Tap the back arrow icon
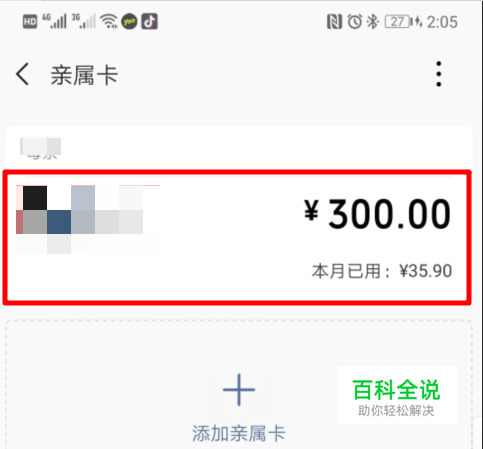This screenshot has width=483, height=449. click(22, 74)
